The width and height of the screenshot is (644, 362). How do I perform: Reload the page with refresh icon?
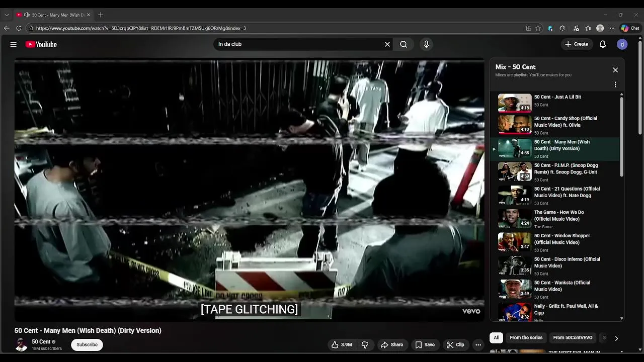coord(19,28)
